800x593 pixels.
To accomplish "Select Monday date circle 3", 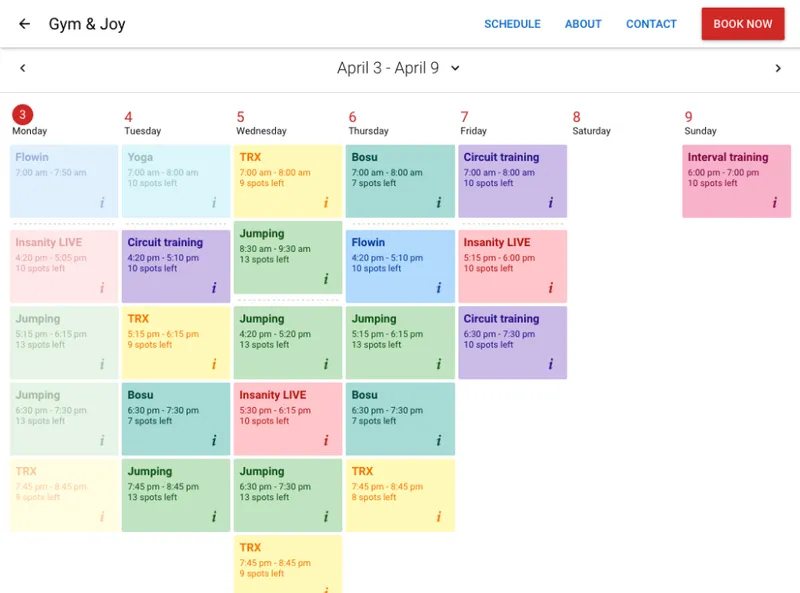I will [22, 114].
